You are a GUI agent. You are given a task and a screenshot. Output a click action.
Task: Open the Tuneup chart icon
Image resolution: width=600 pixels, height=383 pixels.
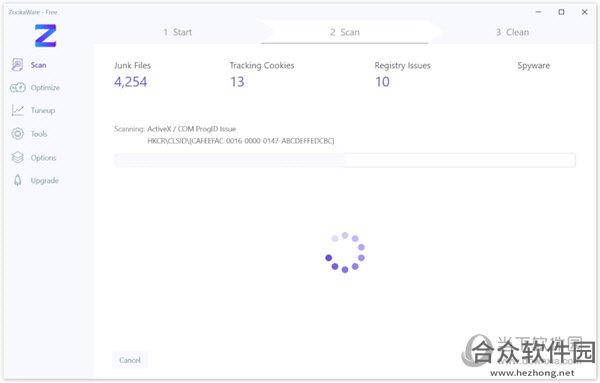click(18, 110)
